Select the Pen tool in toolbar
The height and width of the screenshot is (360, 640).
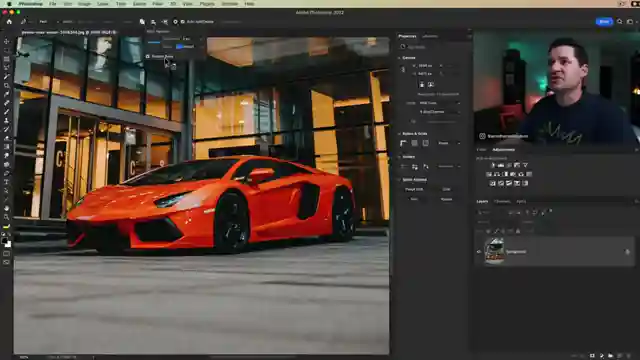click(7, 173)
